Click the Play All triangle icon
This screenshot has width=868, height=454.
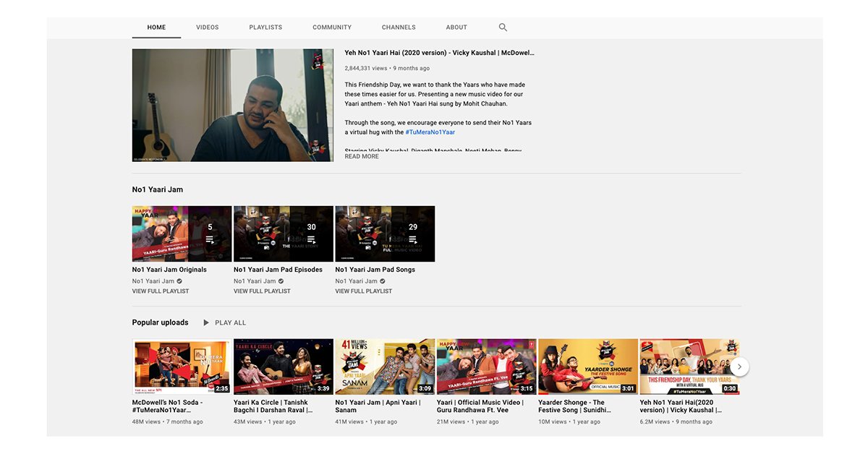(206, 322)
